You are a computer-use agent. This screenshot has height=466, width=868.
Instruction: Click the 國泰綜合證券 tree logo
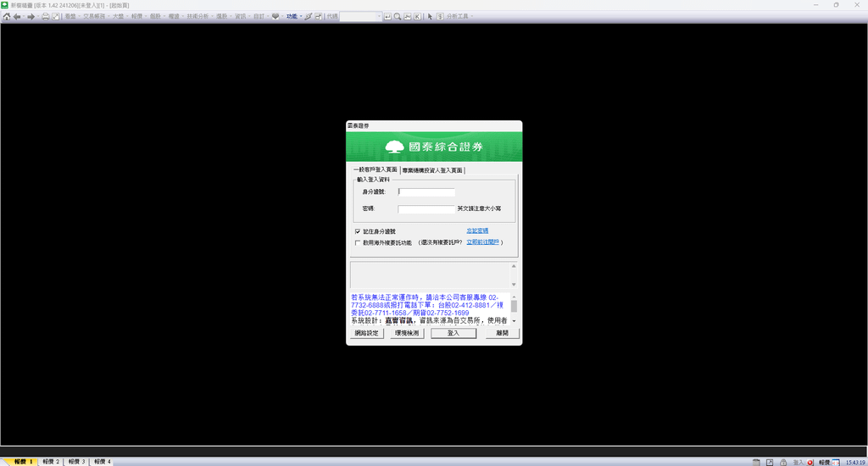coord(394,147)
